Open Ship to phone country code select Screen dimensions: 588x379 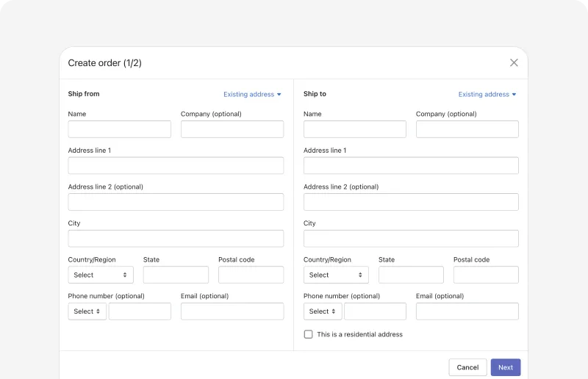click(x=323, y=311)
